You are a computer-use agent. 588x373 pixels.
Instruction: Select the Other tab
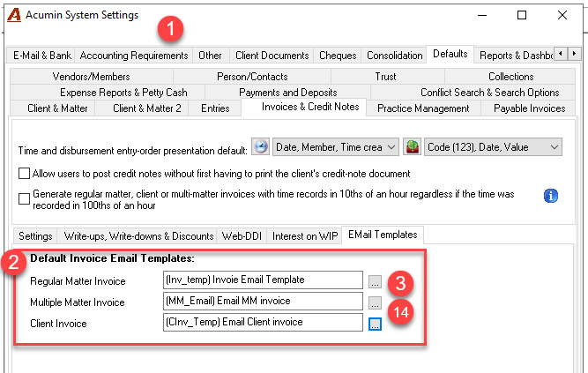pyautogui.click(x=210, y=56)
